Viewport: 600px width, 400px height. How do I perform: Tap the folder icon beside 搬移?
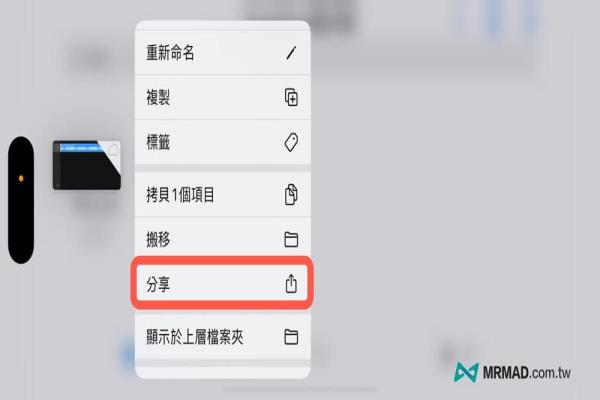click(x=291, y=240)
